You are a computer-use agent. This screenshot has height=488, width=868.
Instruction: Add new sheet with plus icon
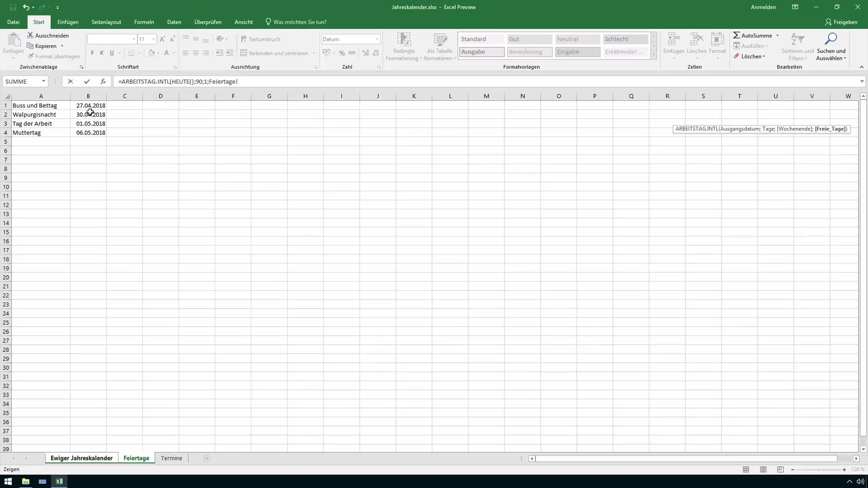point(207,458)
